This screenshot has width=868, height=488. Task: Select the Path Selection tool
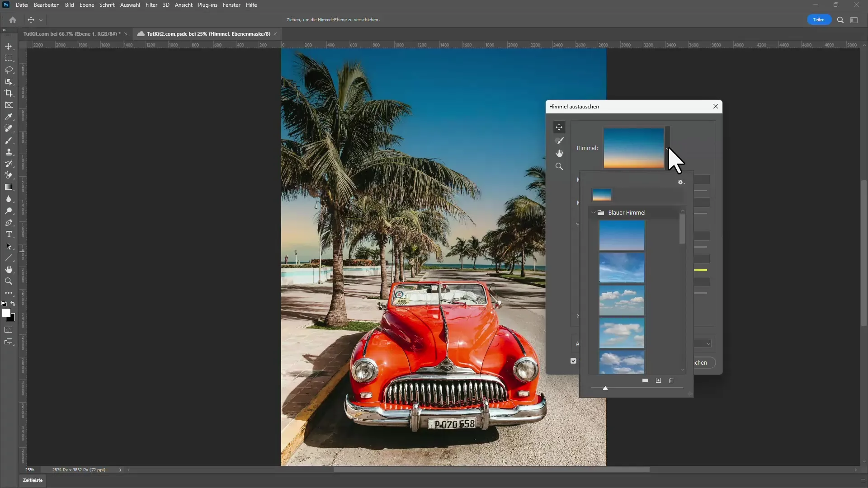9,246
